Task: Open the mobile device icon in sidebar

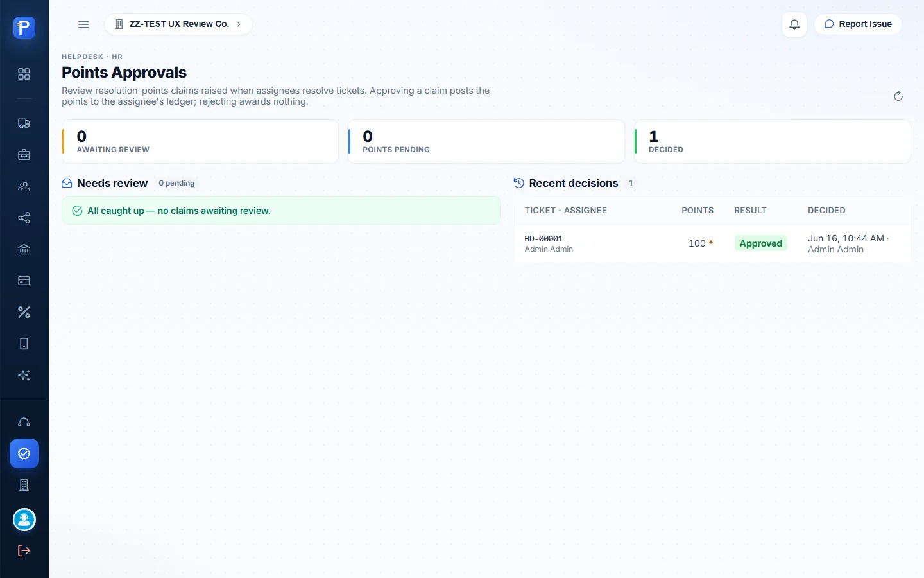Action: (24, 344)
